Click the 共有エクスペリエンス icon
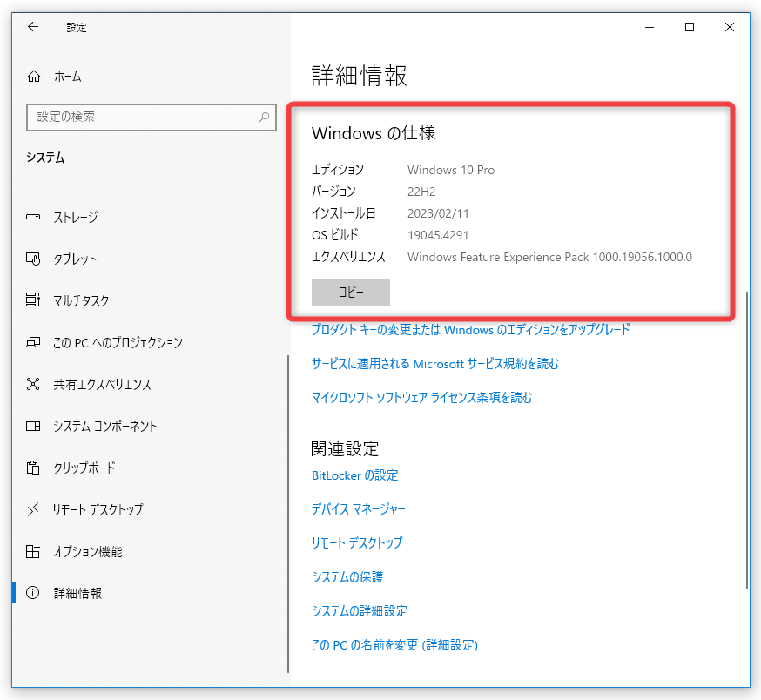This screenshot has width=761, height=700. [33, 384]
